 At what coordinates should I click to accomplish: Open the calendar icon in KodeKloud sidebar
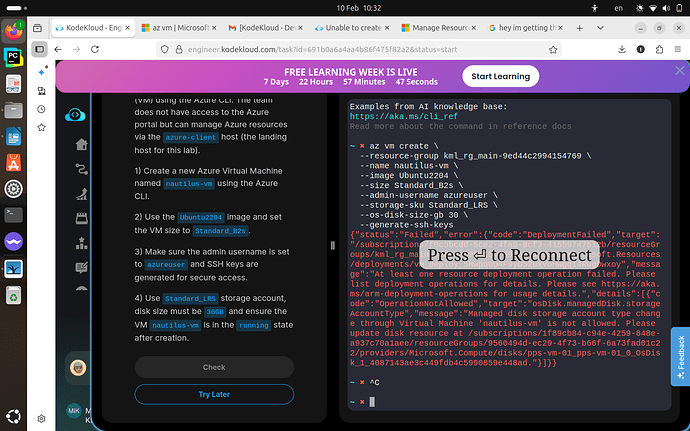(81, 218)
